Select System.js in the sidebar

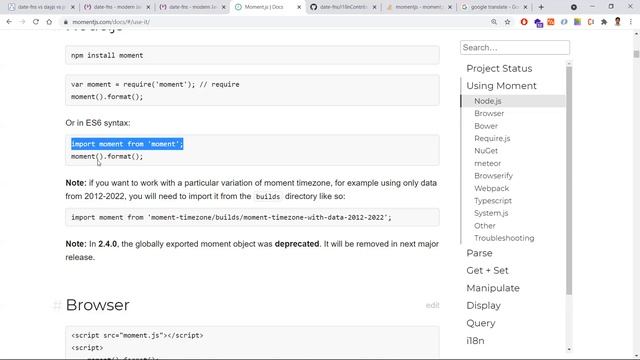click(491, 213)
